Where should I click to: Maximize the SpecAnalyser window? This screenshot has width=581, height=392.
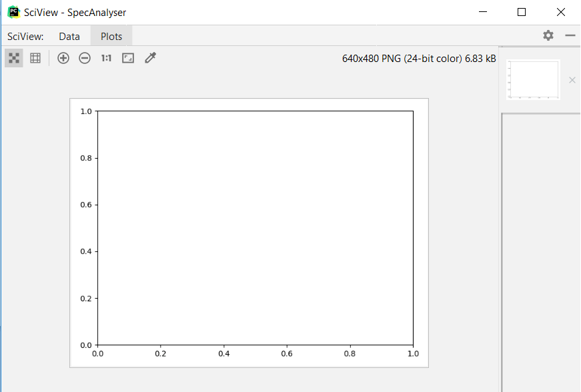[522, 11]
